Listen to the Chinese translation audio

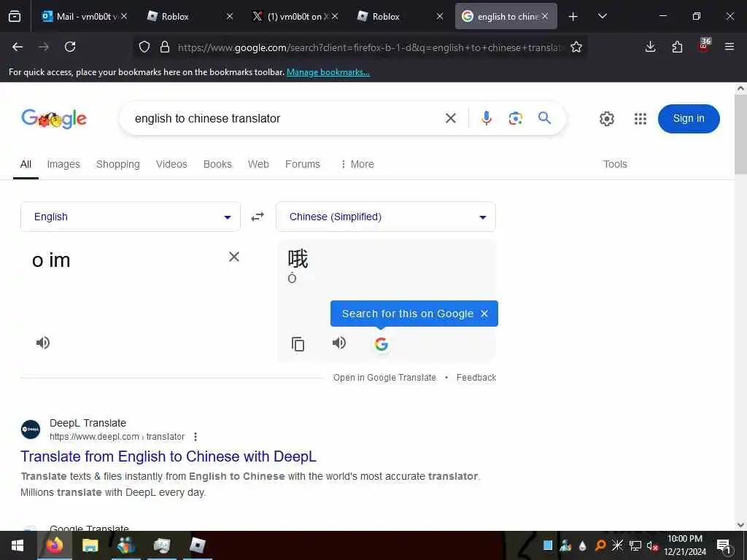click(x=339, y=343)
